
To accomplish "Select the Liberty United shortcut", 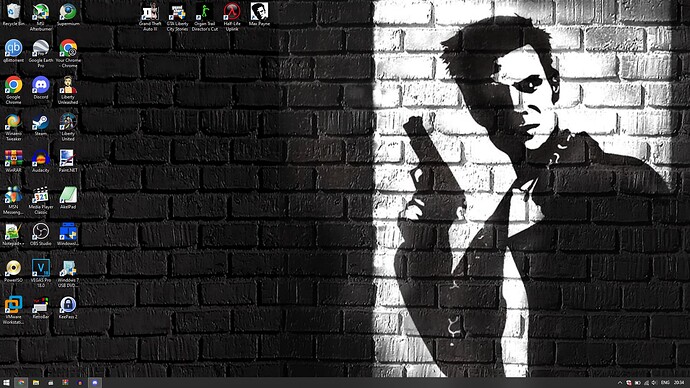I will (x=68, y=127).
